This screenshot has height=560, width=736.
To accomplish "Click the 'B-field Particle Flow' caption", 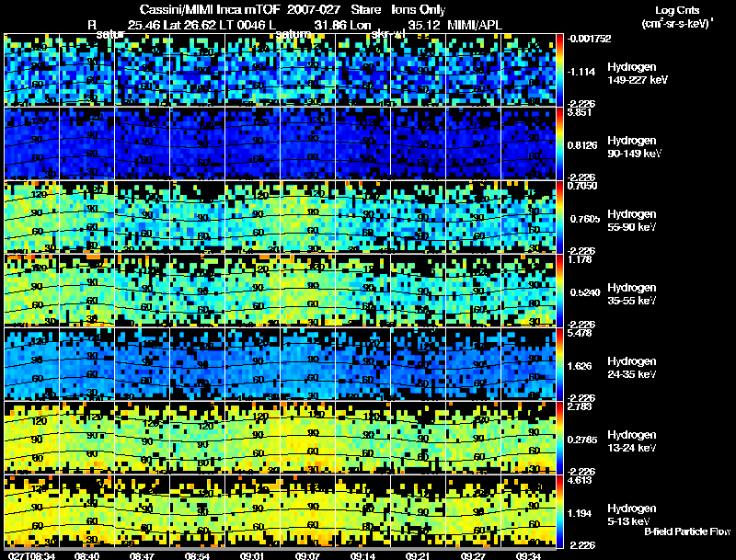I will (x=687, y=531).
